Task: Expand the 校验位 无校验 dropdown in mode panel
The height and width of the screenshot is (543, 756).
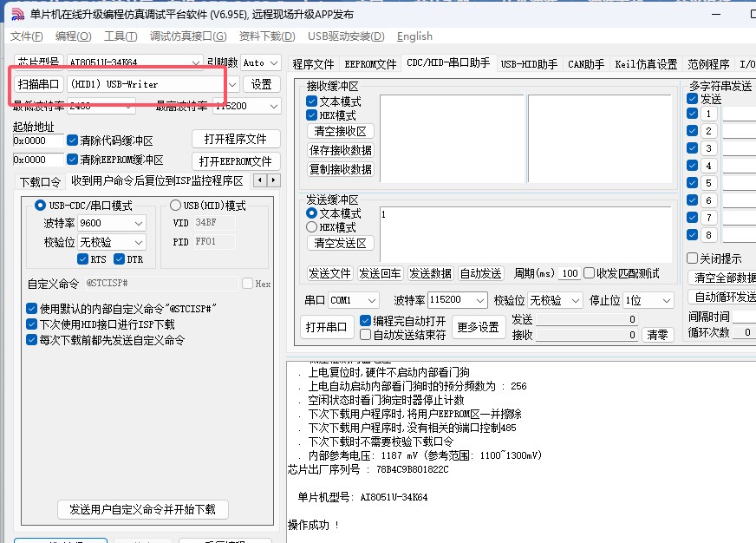Action: (x=139, y=242)
